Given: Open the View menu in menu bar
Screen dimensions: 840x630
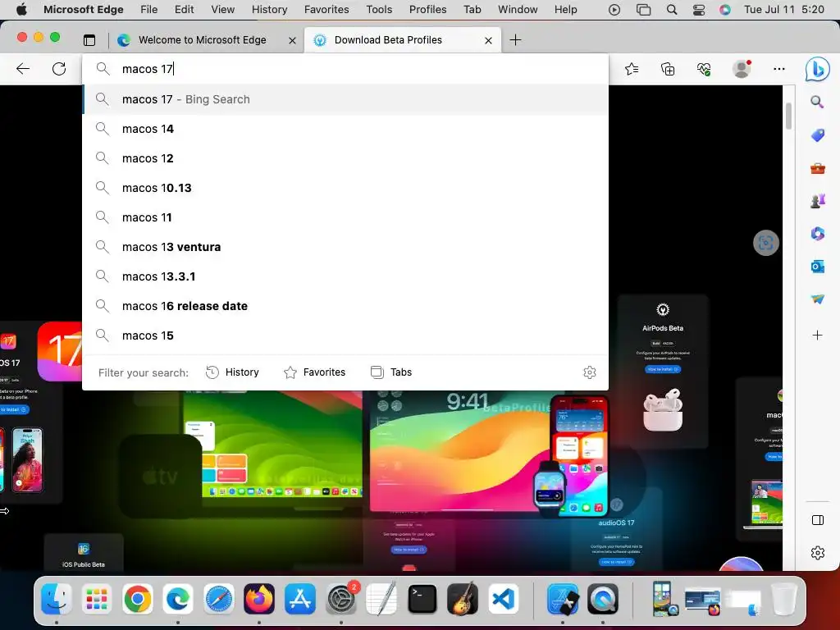Looking at the screenshot, I should coord(223,10).
